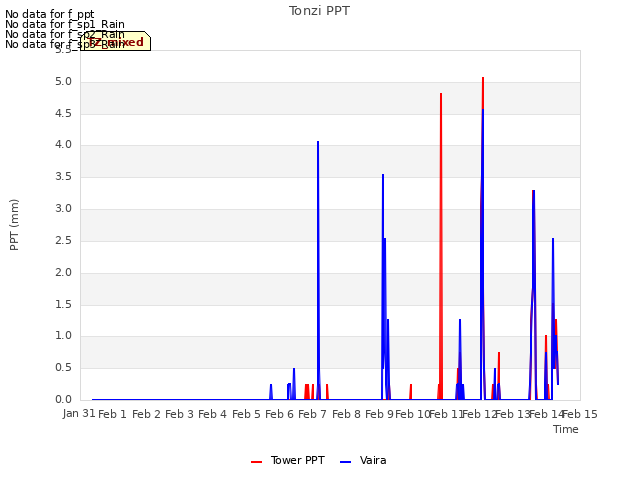
Task: Click the 'No data for f_sp1_Rain' message
Action: click(x=65, y=24)
